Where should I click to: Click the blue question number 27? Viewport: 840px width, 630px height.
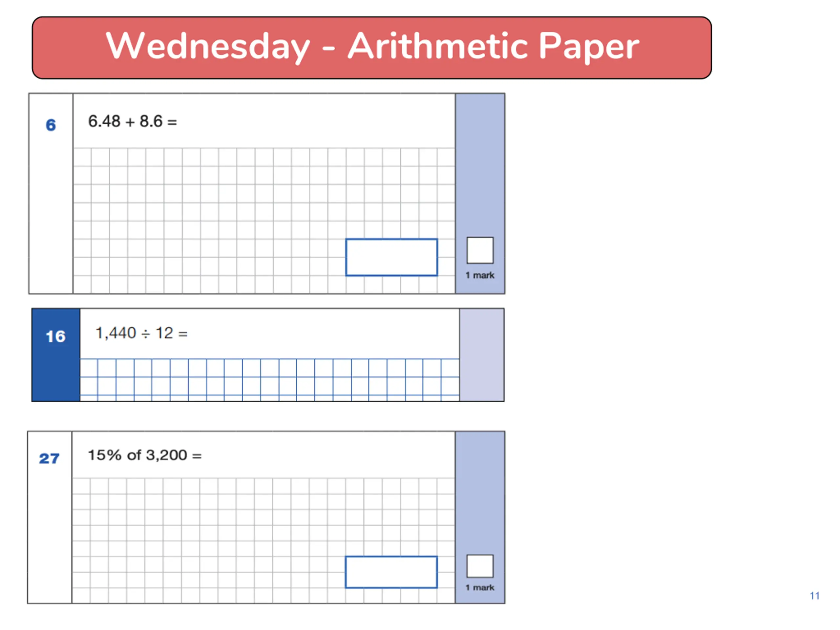click(x=49, y=458)
